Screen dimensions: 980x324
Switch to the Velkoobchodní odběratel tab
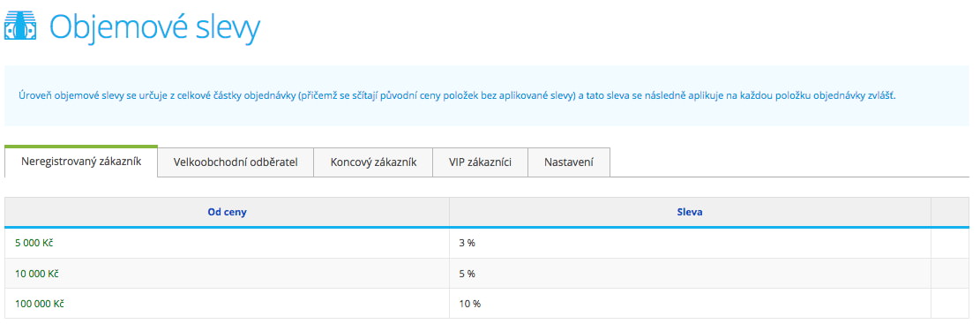(236, 162)
